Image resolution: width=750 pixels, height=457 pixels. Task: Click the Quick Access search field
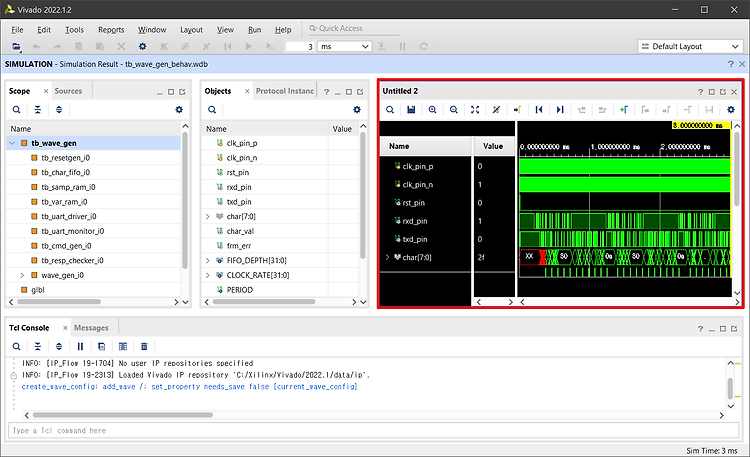point(354,29)
